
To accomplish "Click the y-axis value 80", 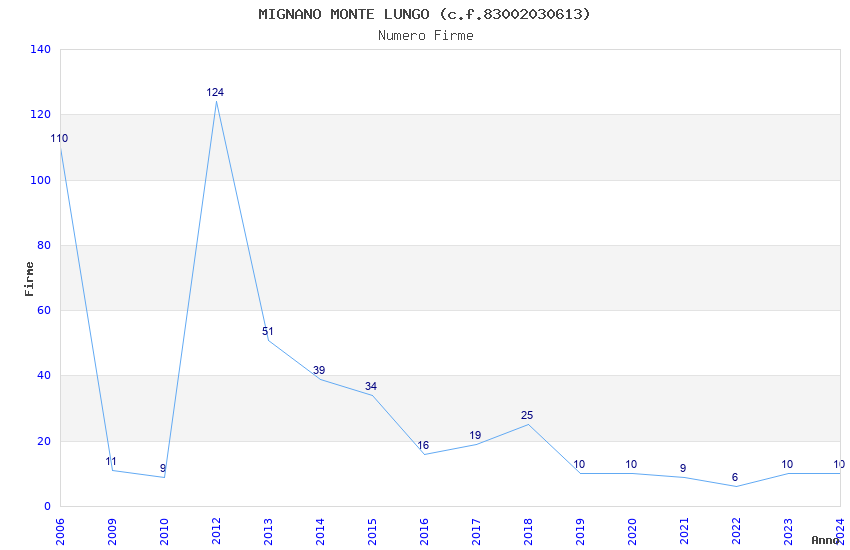I will 44,245.
